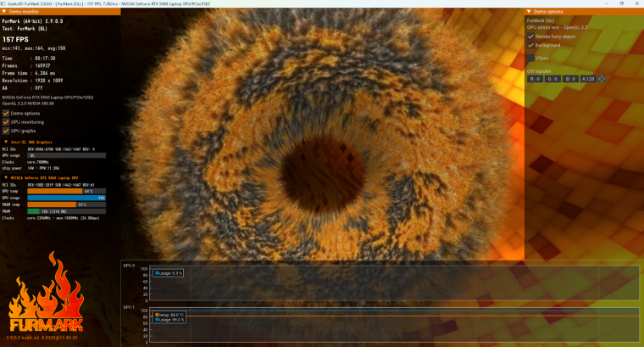Click the OSI bgcolor label

click(539, 71)
